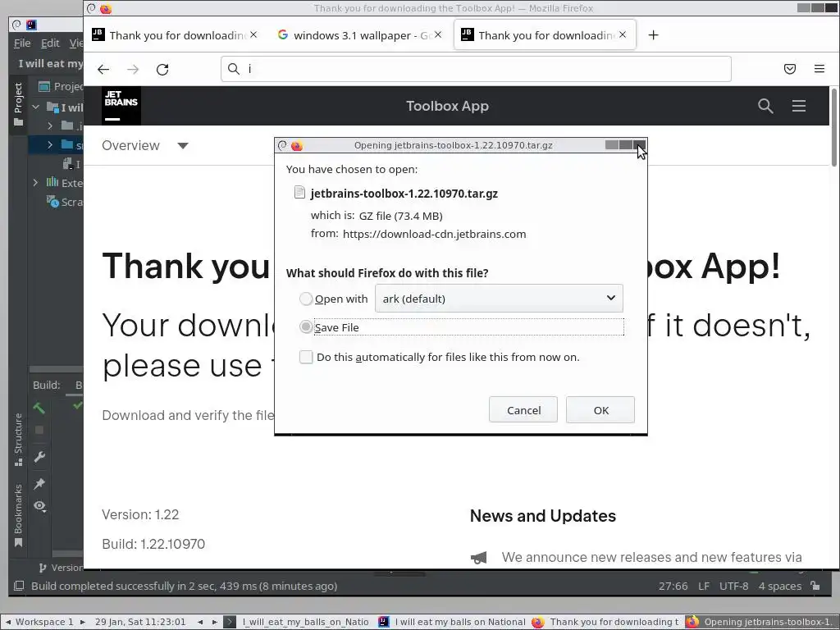Open the JetBrains site hamburger menu
This screenshot has height=630, width=840.
click(x=799, y=106)
